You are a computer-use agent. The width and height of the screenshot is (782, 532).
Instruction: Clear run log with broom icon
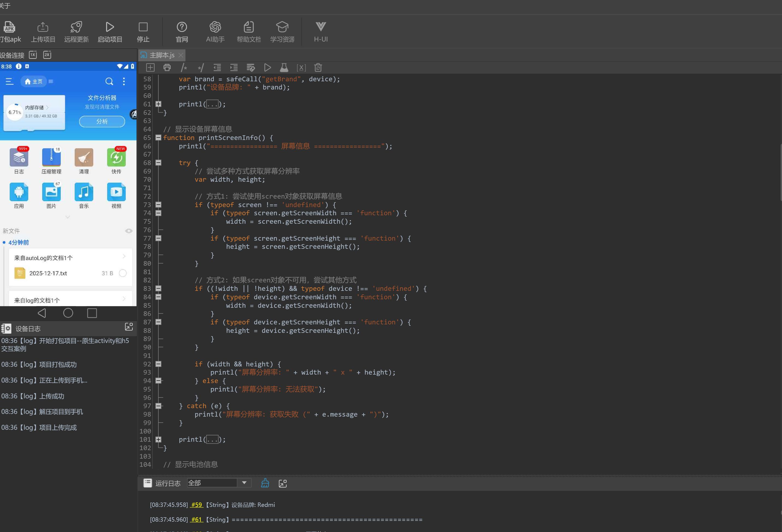pos(265,483)
